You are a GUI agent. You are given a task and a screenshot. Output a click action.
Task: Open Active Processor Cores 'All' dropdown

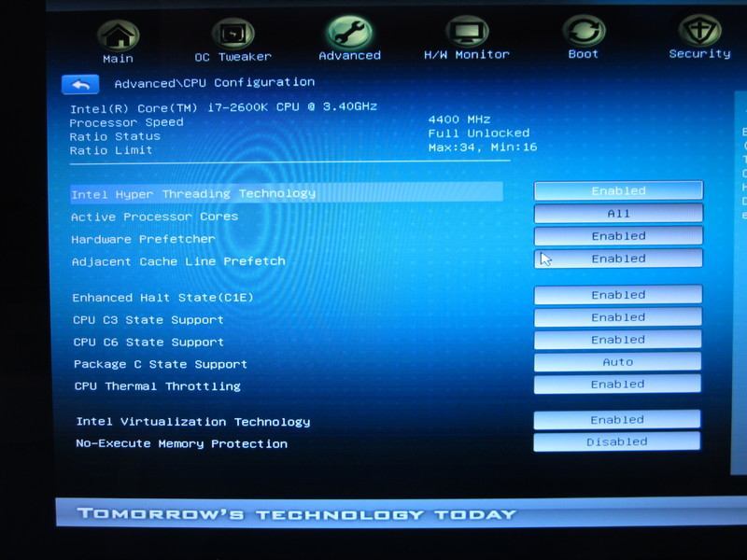click(x=618, y=214)
